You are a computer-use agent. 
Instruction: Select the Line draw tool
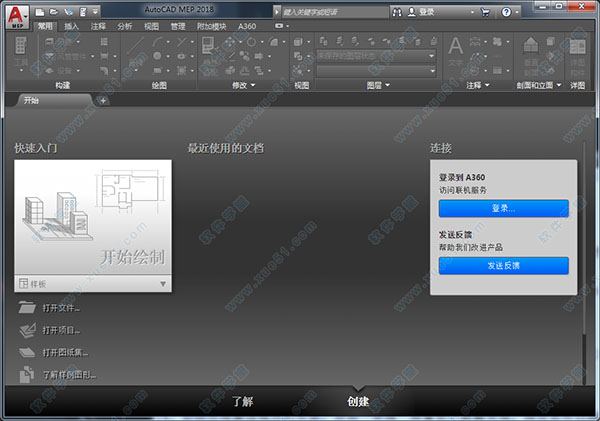pos(135,46)
